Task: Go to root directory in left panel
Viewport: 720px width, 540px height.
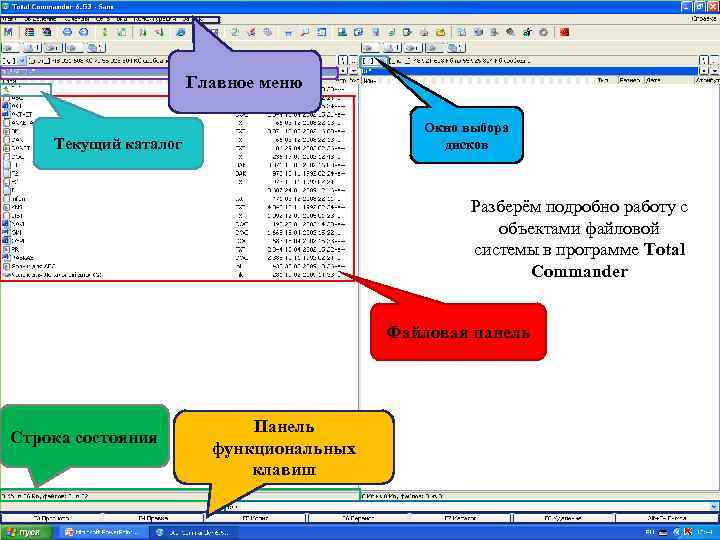Action: [x=343, y=61]
